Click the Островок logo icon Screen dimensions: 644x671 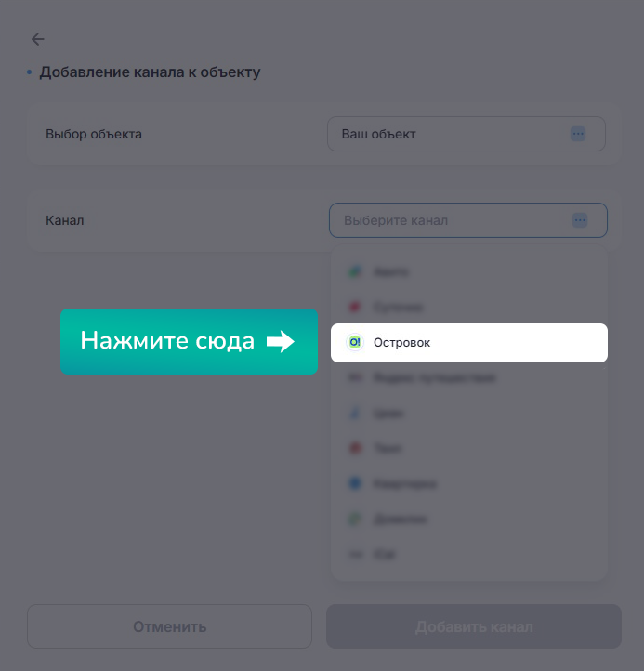(x=355, y=342)
